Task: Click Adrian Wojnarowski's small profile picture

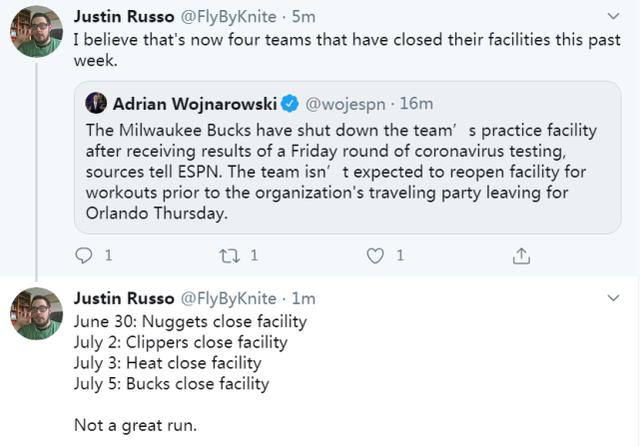Action: [96, 103]
